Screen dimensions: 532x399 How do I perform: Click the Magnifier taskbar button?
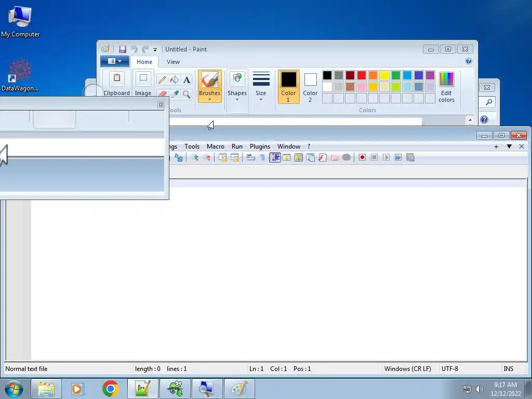point(207,389)
